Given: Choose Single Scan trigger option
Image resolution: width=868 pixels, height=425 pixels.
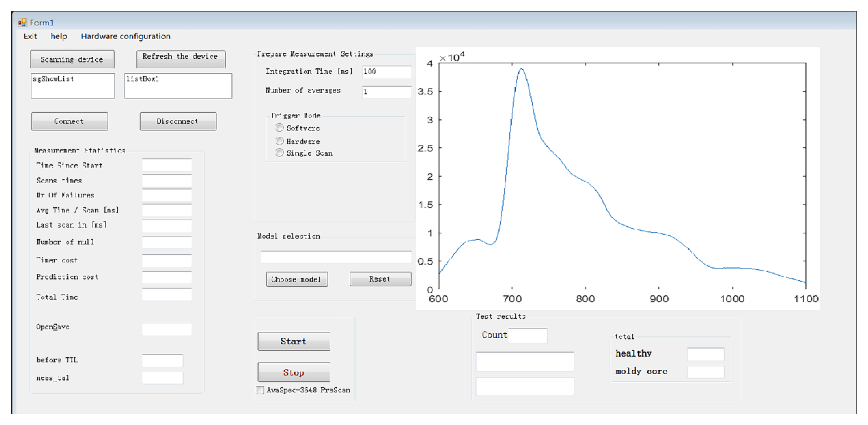Looking at the screenshot, I should (x=279, y=153).
